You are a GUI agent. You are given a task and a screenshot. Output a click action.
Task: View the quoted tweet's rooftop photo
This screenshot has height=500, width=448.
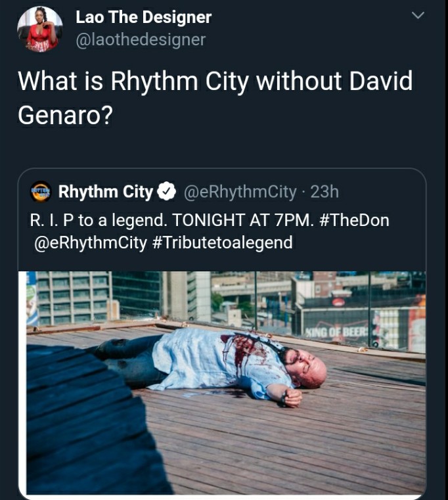coord(226,382)
